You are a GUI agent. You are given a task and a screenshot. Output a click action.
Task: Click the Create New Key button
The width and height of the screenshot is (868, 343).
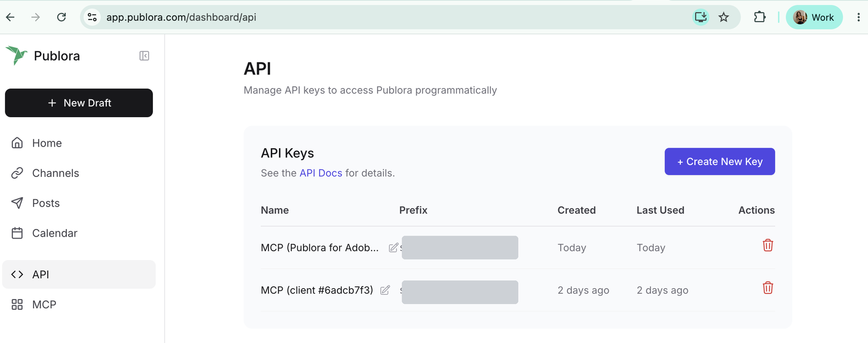point(719,162)
